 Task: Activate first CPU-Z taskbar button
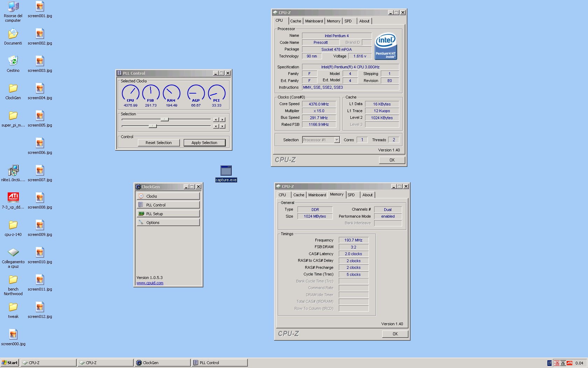coord(48,363)
